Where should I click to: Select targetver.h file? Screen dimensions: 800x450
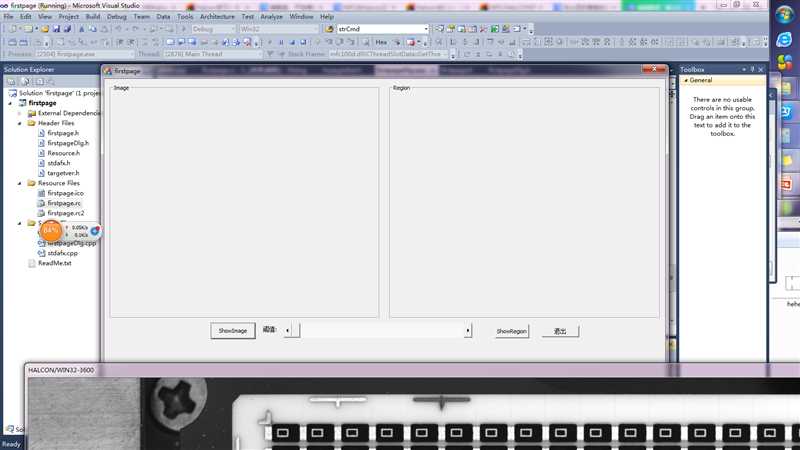[x=63, y=173]
